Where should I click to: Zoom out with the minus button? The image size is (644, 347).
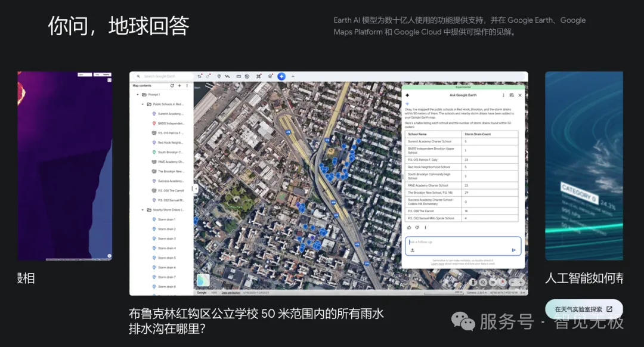pos(513,283)
